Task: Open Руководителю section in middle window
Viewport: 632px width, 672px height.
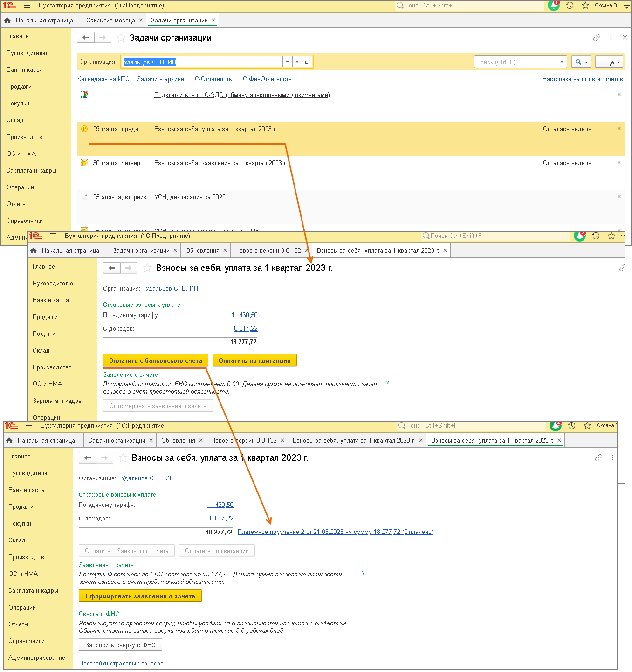Action: tap(53, 283)
